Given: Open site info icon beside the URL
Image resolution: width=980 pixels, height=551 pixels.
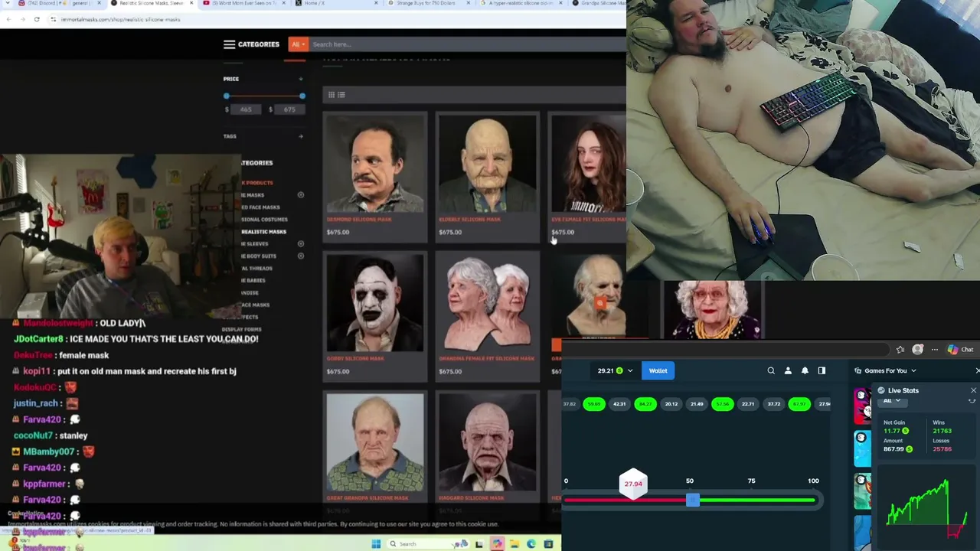Looking at the screenshot, I should click(x=53, y=19).
